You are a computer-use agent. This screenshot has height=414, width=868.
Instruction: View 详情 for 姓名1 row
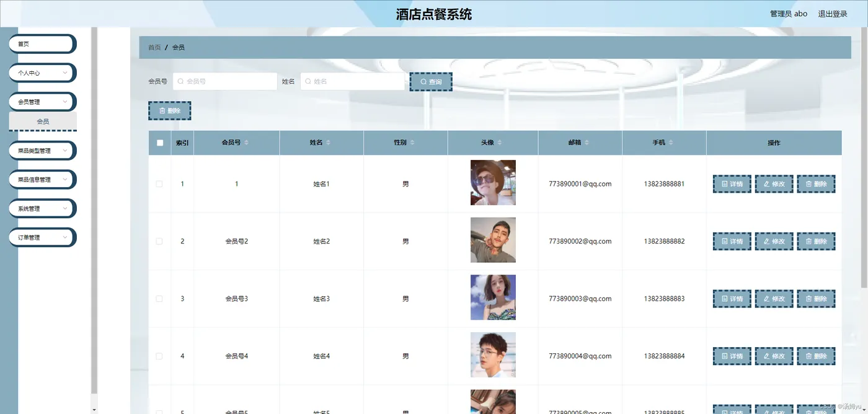[732, 184]
